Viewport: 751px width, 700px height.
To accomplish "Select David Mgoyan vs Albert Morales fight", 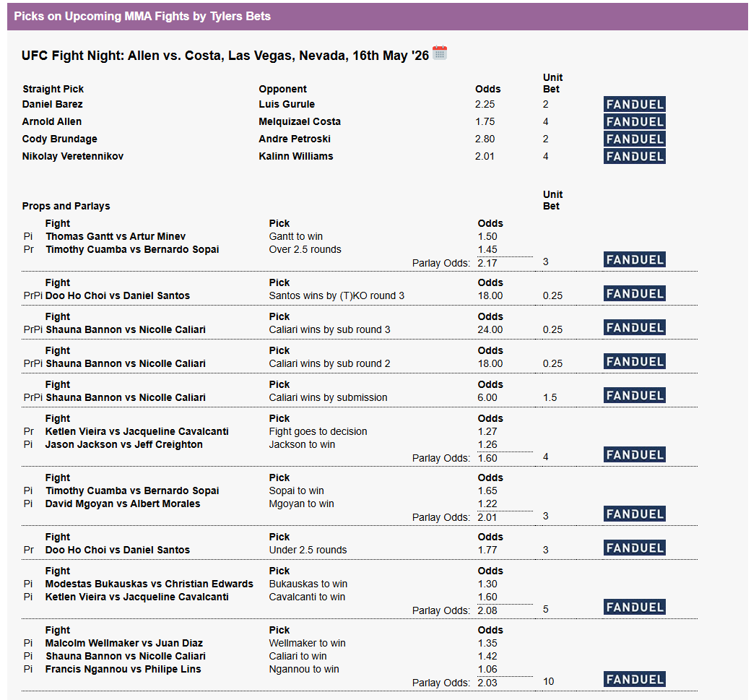I will 123,504.
